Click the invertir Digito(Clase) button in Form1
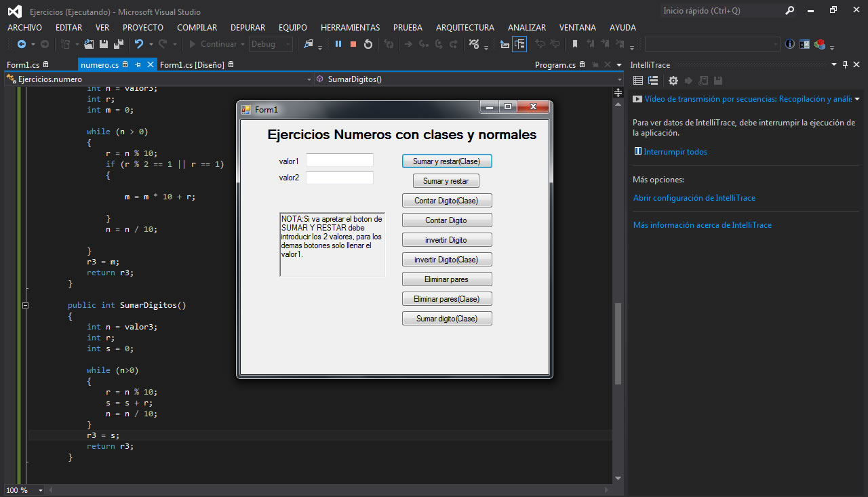Screen dimensions: 868x497 (x=446, y=260)
